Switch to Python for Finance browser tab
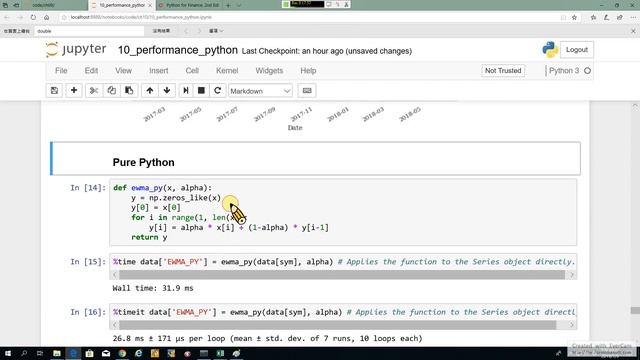This screenshot has width=640, height=360. (189, 5)
